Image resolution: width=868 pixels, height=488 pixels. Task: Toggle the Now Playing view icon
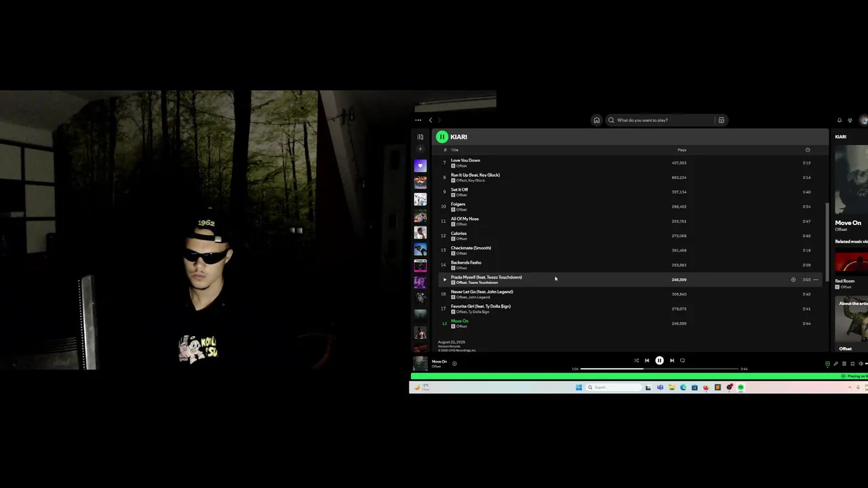coord(827,363)
